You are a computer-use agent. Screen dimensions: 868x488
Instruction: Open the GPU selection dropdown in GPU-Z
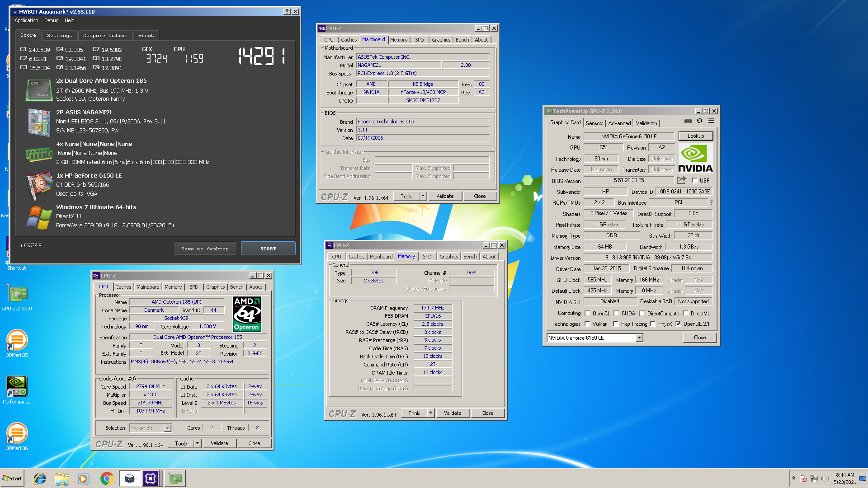coord(639,338)
